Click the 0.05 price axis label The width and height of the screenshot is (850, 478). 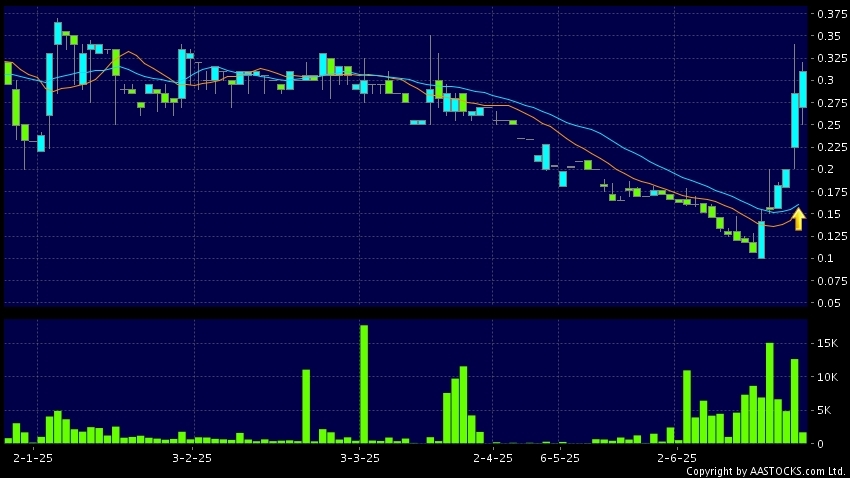click(829, 303)
